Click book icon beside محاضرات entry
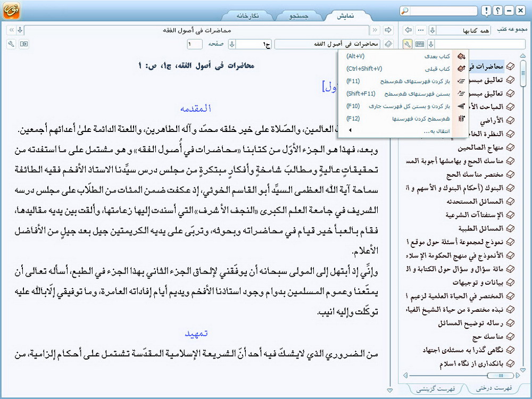Image resolution: width=532 pixels, height=399 pixels. click(510, 66)
